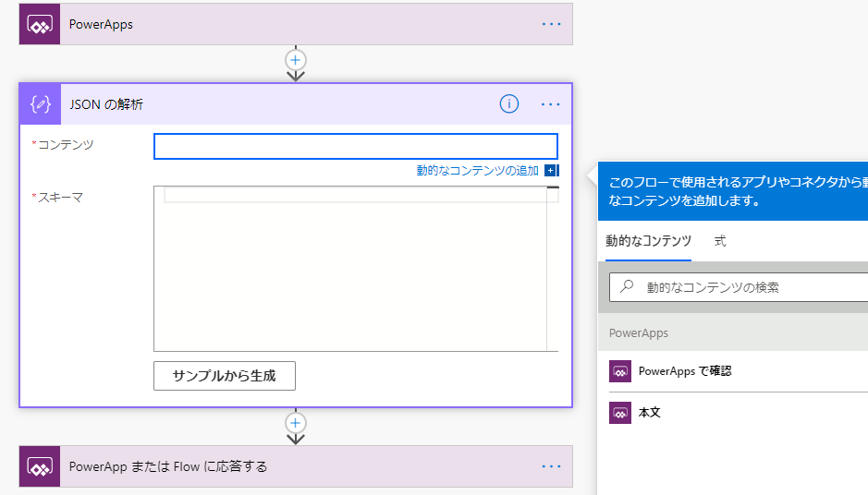Expand the PowerApp または Flow に応答する card
The height and width of the screenshot is (495, 868).
pyautogui.click(x=296, y=466)
